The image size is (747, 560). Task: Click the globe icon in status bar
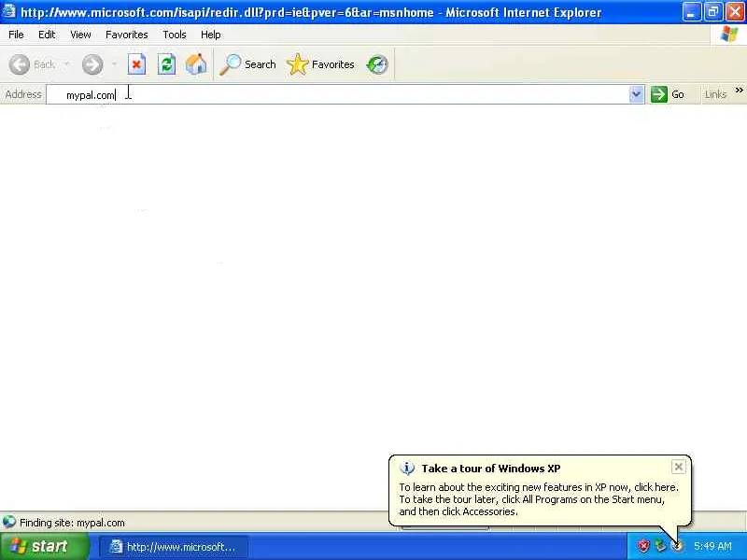pos(9,522)
